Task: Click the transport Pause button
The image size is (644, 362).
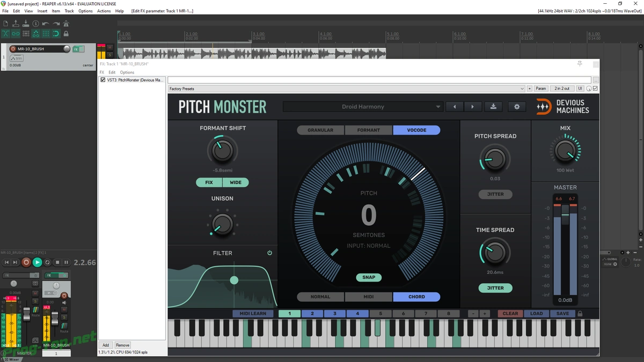Action: coord(66,262)
